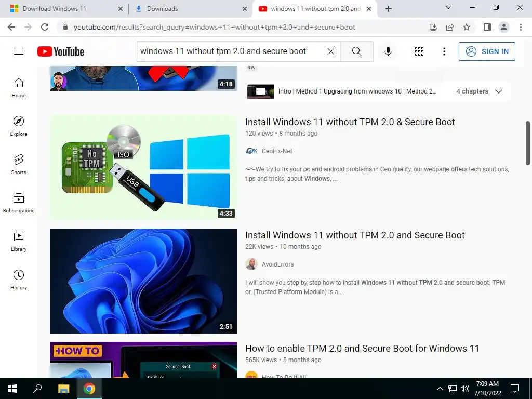This screenshot has height=399, width=532.
Task: Show hidden system tray icons chevron
Action: pos(440,389)
